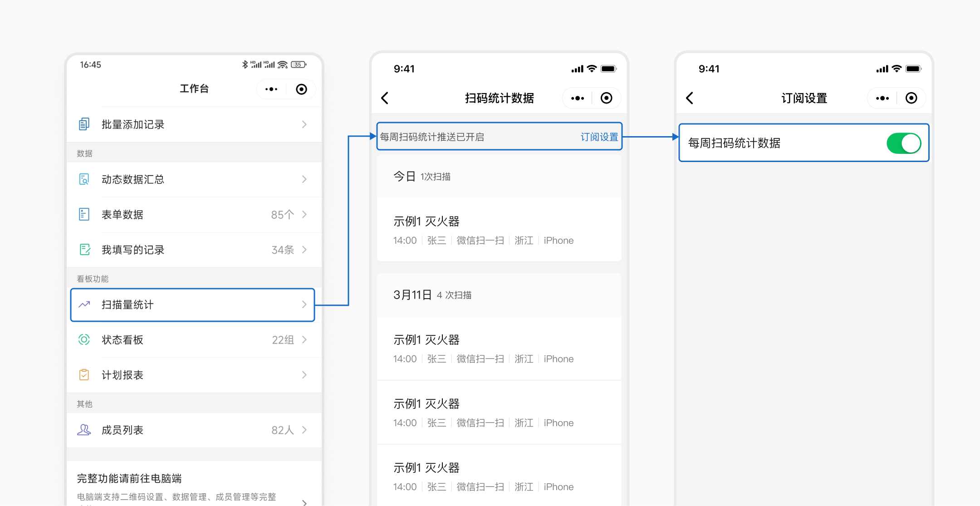Screen dimensions: 980x506
Task: Tap the 订阅设置 link
Action: [599, 137]
